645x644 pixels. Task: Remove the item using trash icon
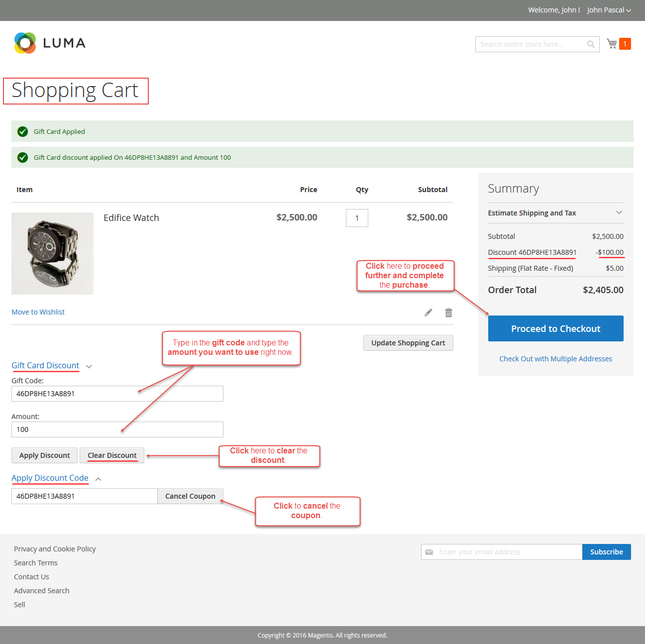pos(448,313)
